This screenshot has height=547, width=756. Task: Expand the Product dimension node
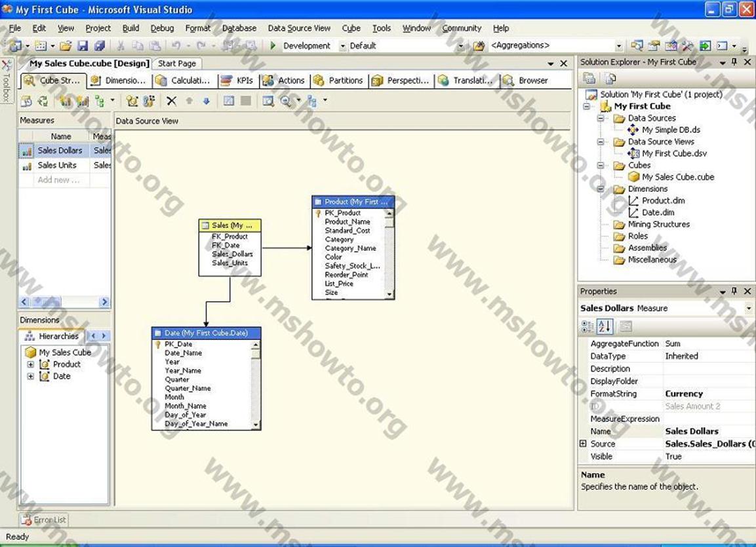(x=30, y=364)
